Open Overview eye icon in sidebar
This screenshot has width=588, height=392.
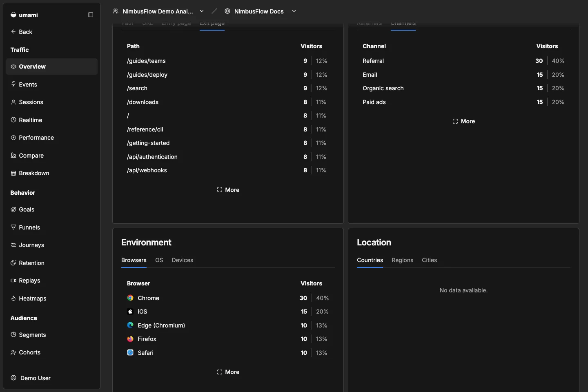point(13,67)
